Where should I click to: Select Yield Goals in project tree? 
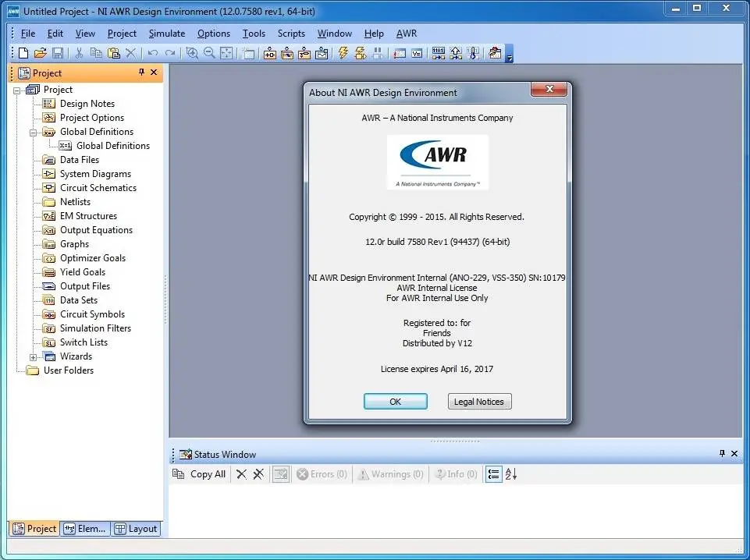tap(82, 272)
